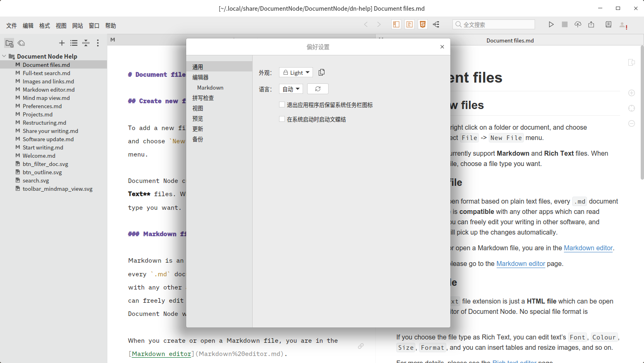This screenshot has height=363, width=644.
Task: Enable 退出应用程序后保留系统任务栏图标 checkbox
Action: [282, 105]
